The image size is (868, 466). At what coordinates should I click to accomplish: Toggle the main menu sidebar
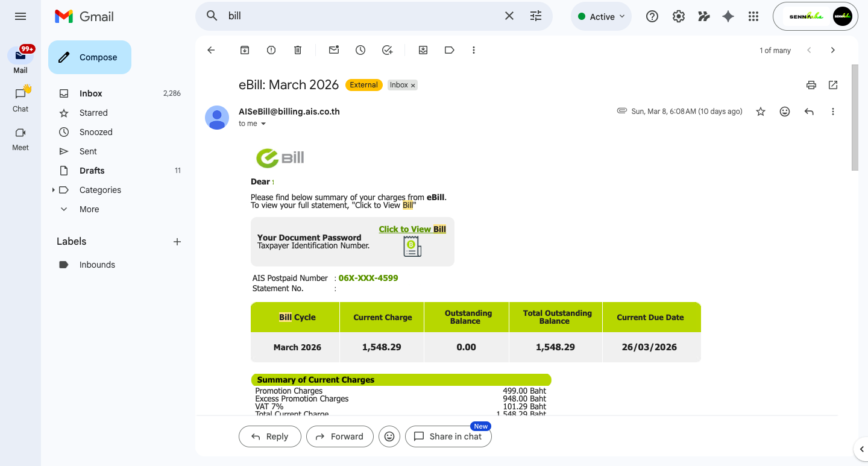click(x=20, y=16)
